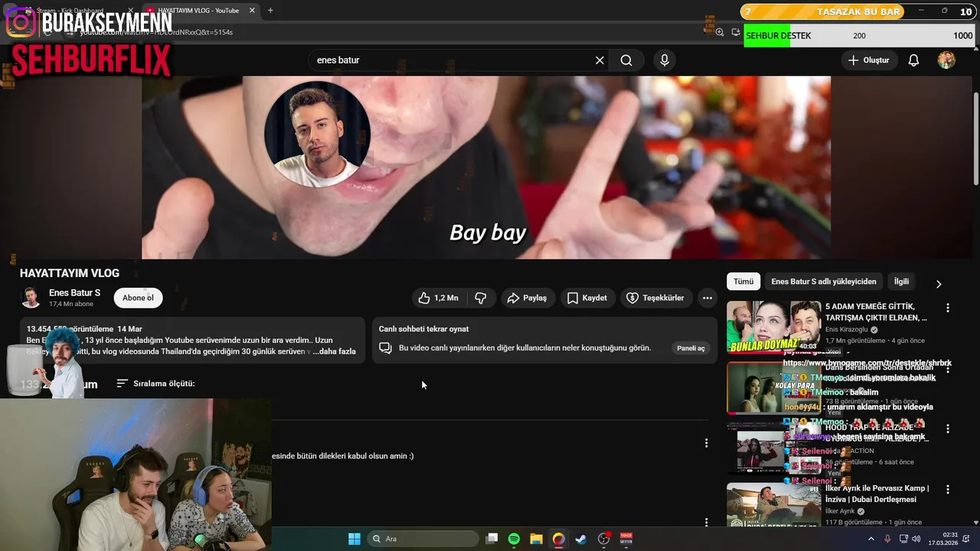Screen dimensions: 980x551
Task: Focus the YouTube search field
Action: 452,60
